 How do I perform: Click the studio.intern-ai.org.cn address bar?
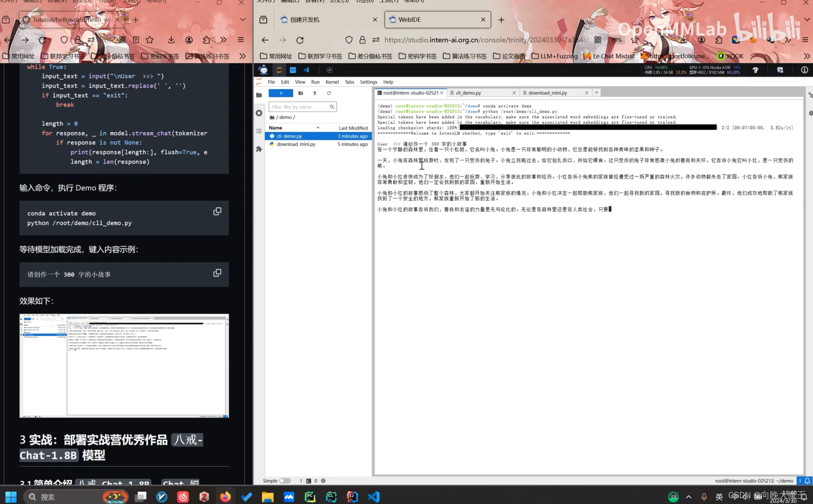pos(486,40)
